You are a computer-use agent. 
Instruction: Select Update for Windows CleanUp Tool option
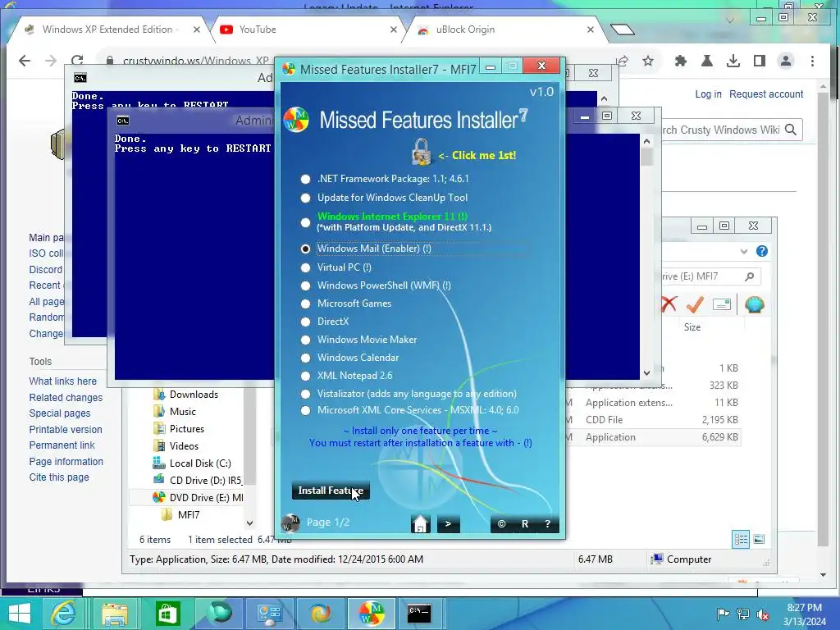[305, 198]
